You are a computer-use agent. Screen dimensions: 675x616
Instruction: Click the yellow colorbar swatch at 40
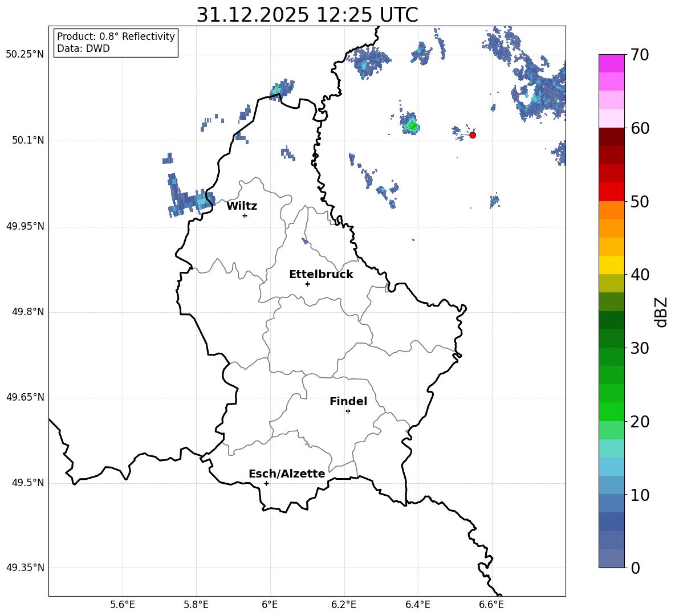611,266
